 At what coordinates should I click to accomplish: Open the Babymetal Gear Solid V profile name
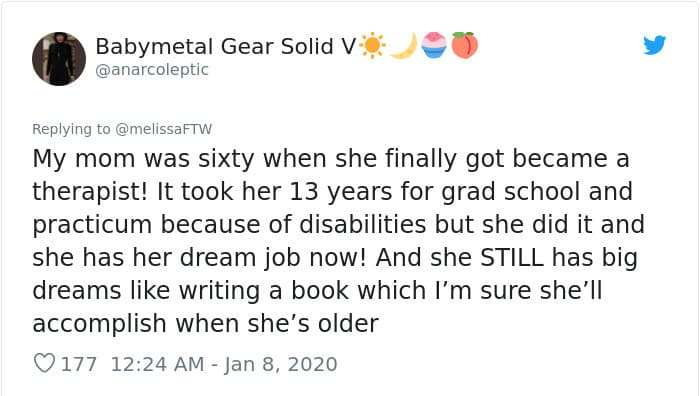[x=226, y=46]
